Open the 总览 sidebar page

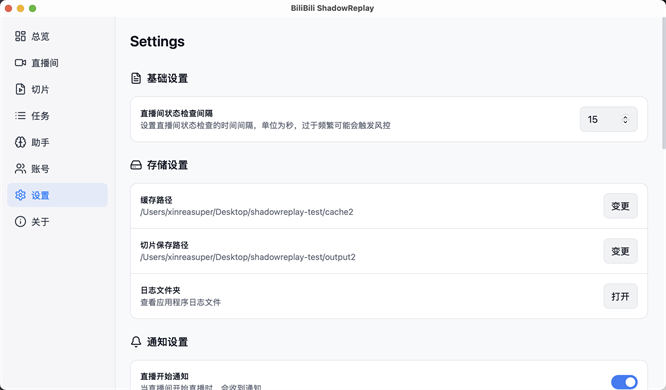[57, 36]
